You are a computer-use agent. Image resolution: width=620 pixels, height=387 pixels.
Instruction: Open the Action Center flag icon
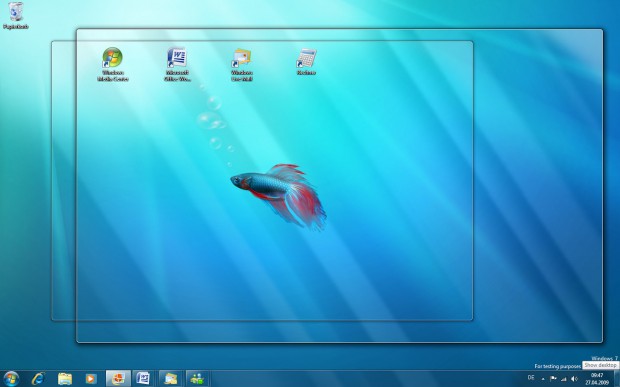pyautogui.click(x=553, y=379)
